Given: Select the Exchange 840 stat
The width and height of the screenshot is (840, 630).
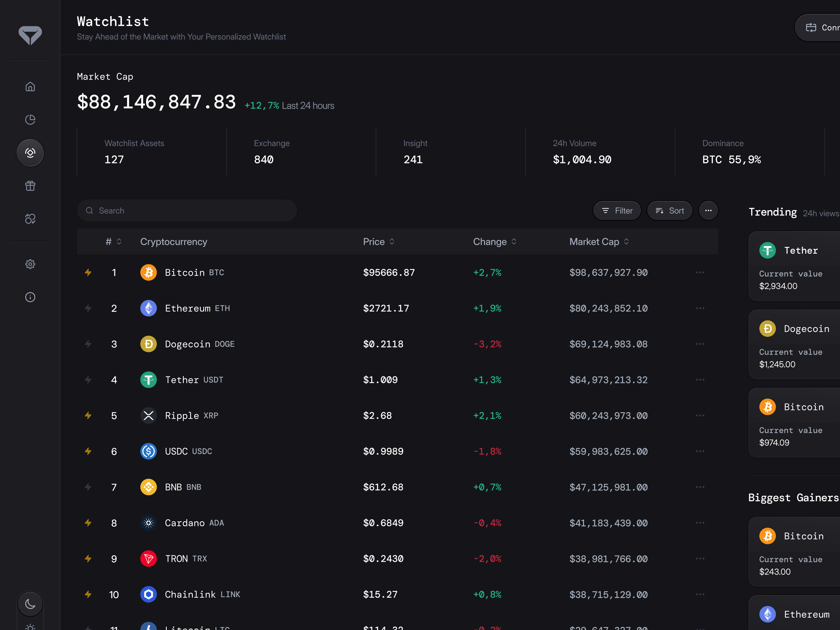Looking at the screenshot, I should coord(301,152).
